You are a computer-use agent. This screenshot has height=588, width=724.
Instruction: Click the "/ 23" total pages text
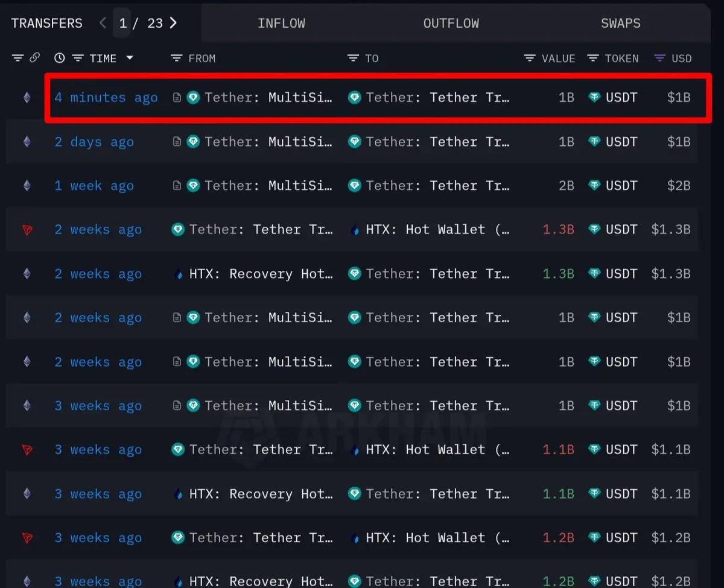(148, 23)
